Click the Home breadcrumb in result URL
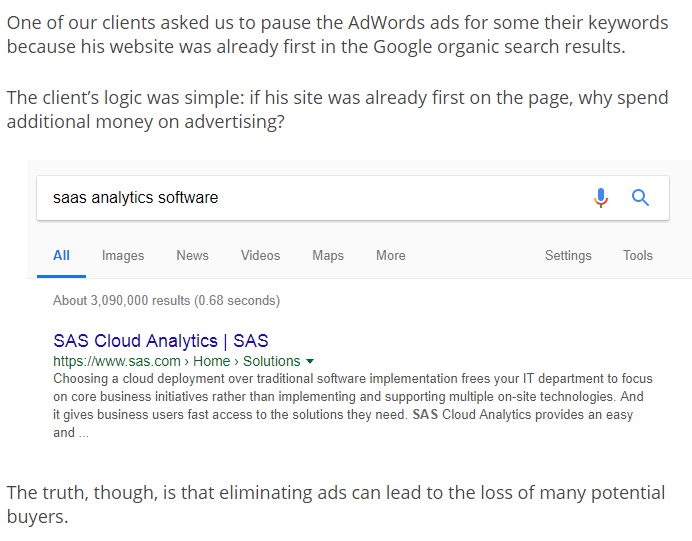 (212, 361)
